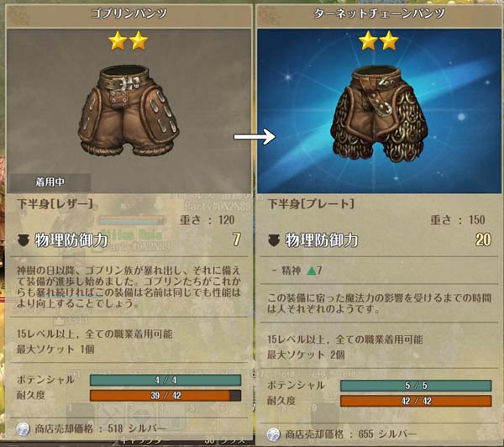Click the silver coin icon by 655 シルバー

[274, 434]
